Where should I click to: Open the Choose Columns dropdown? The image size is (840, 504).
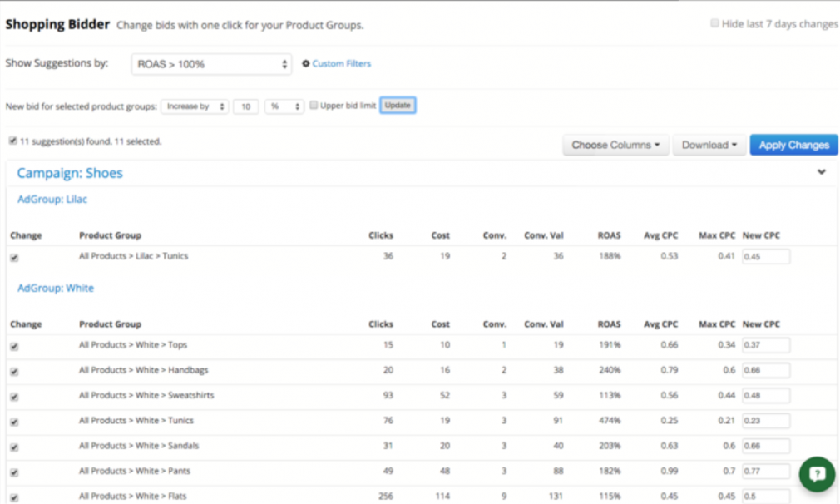tap(615, 145)
